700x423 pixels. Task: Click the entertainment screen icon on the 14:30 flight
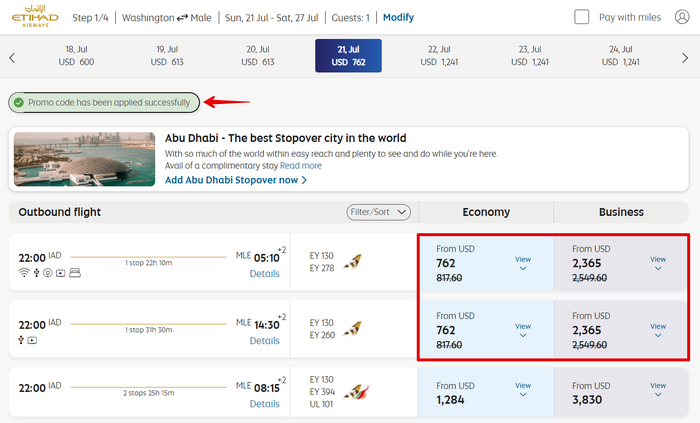pos(32,340)
